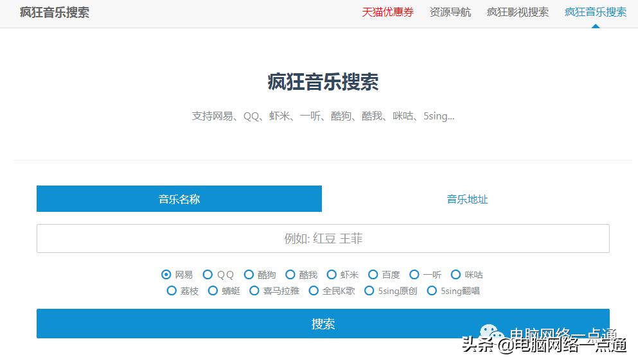Click the supported sites description text
Screen dimensions: 638x364
(x=323, y=116)
